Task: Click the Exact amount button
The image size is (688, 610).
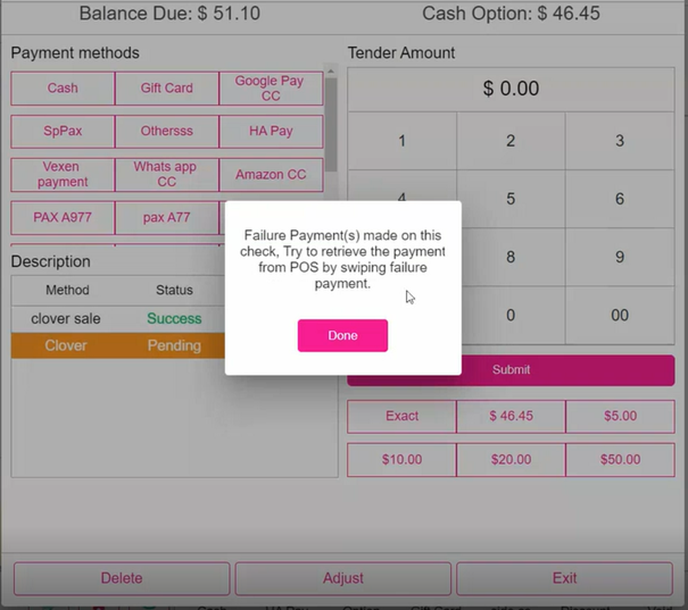Action: tap(402, 416)
